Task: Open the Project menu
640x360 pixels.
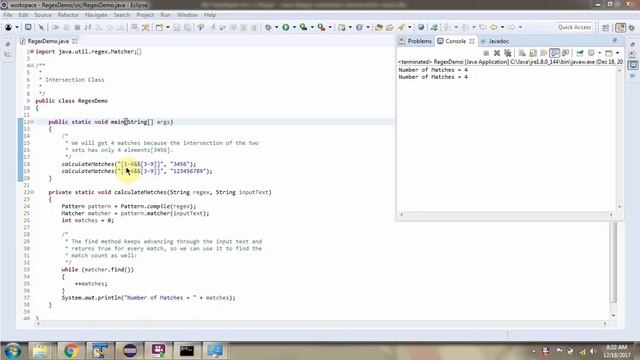Action: point(145,15)
